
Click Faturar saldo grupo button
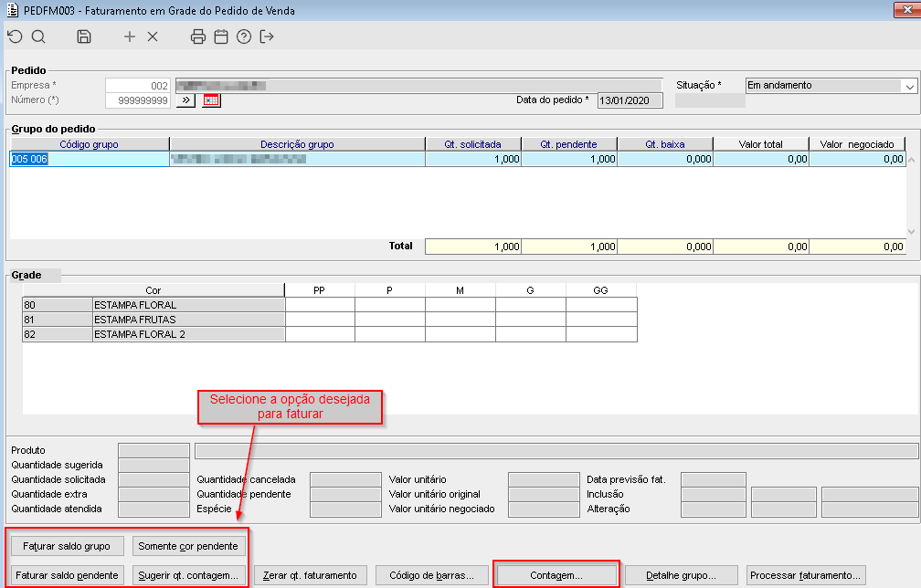click(67, 546)
